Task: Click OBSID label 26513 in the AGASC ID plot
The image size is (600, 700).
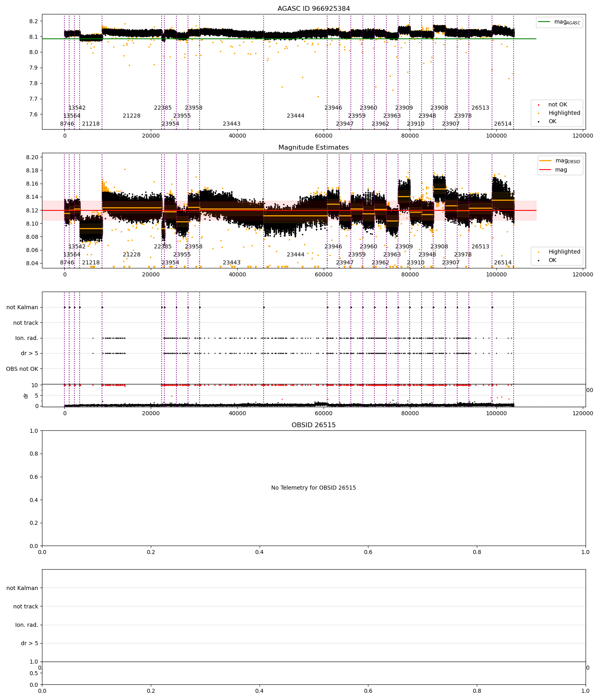Action: [480, 108]
